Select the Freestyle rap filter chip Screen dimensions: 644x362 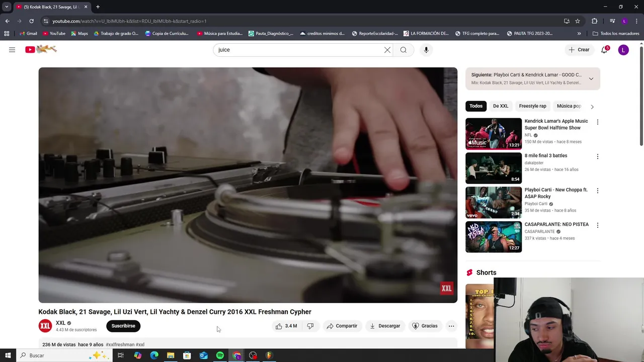tap(532, 106)
